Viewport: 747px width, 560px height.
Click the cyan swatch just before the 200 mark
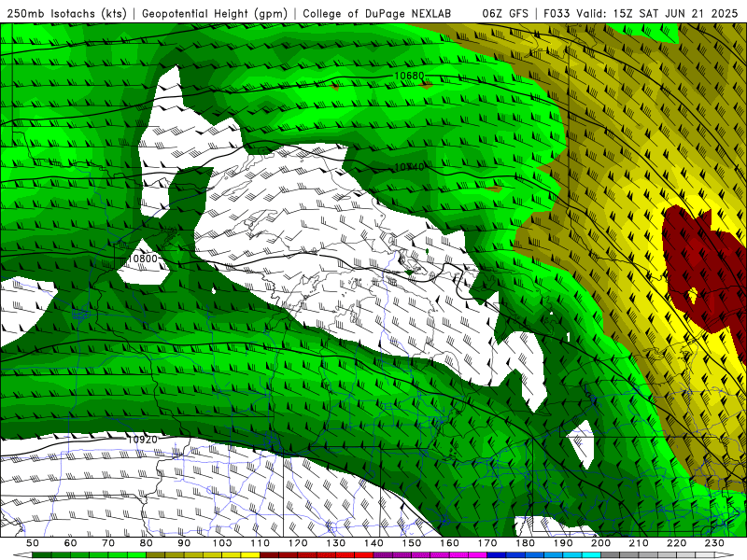[591, 555]
